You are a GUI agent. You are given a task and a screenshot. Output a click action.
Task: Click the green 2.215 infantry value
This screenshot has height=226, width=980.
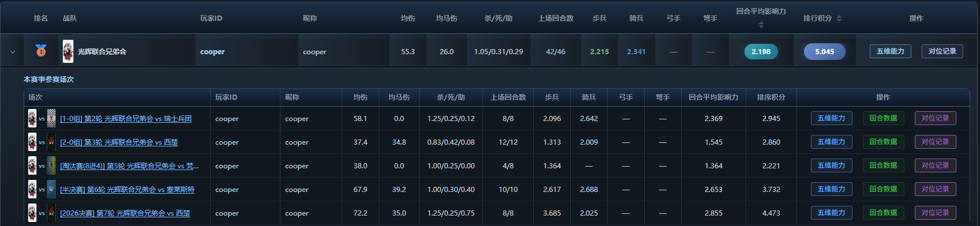pyautogui.click(x=600, y=52)
